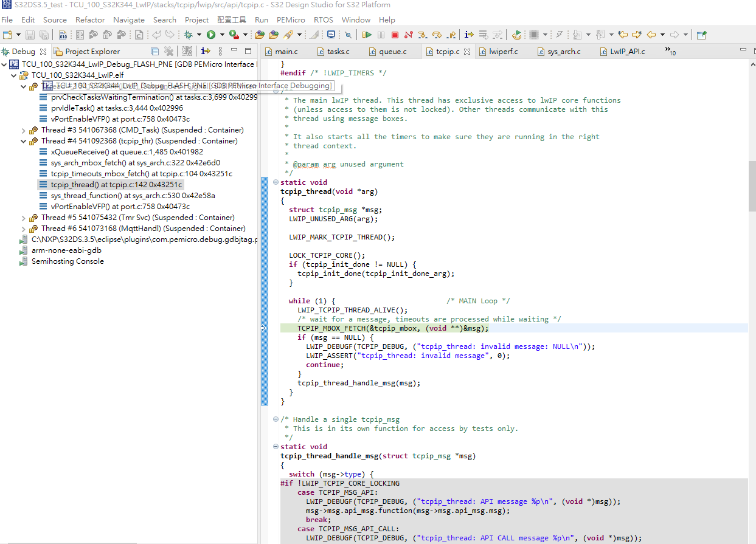Switch to the main.c editor tab
756x544 pixels.
(x=281, y=52)
